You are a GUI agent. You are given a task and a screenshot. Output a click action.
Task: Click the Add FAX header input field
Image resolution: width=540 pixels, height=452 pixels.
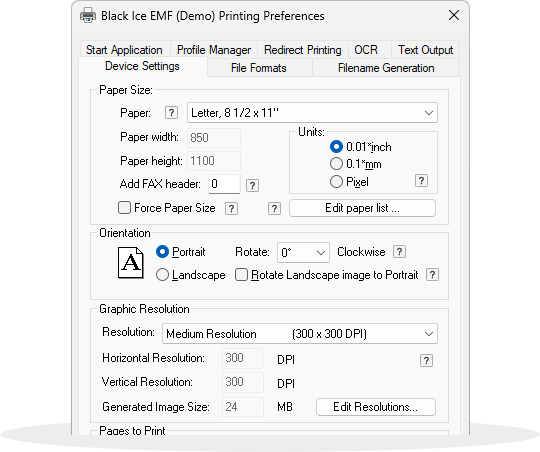pyautogui.click(x=224, y=184)
